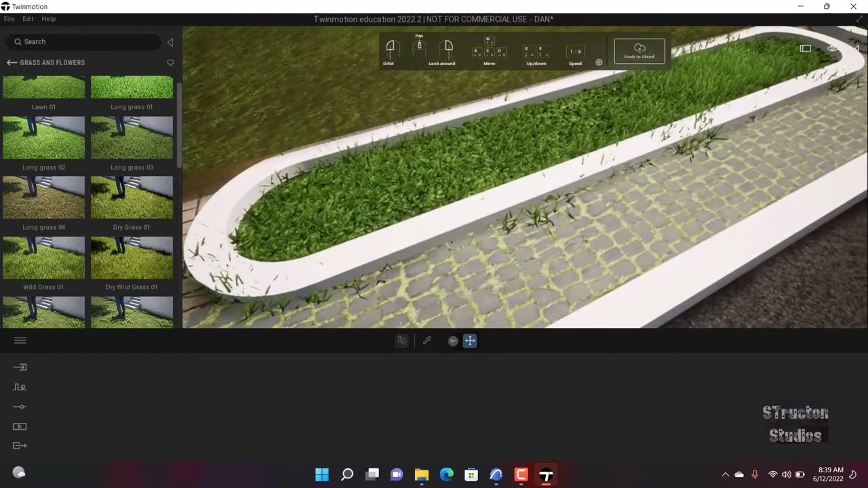Open the Media tab icon
This screenshot has width=868, height=488.
click(20, 426)
